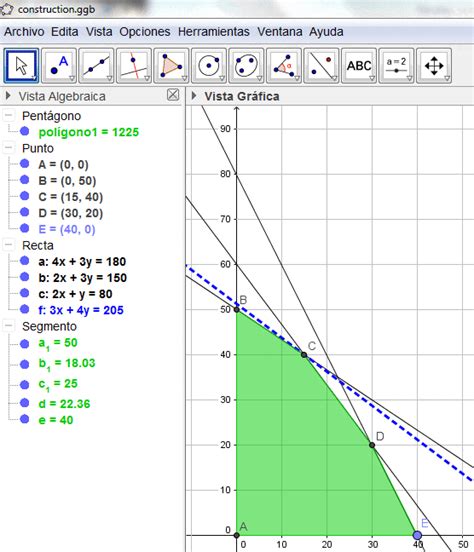This screenshot has height=552, width=474.
Task: Select the Perpendicular Line tool
Action: coord(134,66)
